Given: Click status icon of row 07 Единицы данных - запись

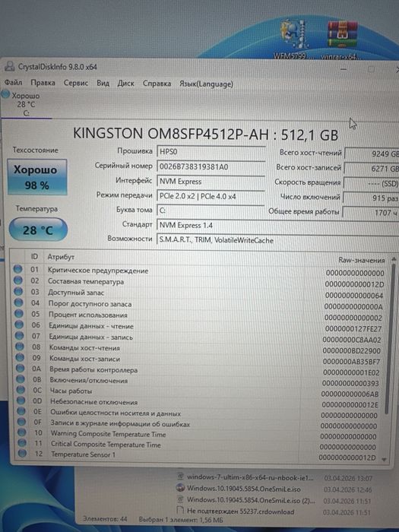Looking at the screenshot, I should tap(20, 336).
